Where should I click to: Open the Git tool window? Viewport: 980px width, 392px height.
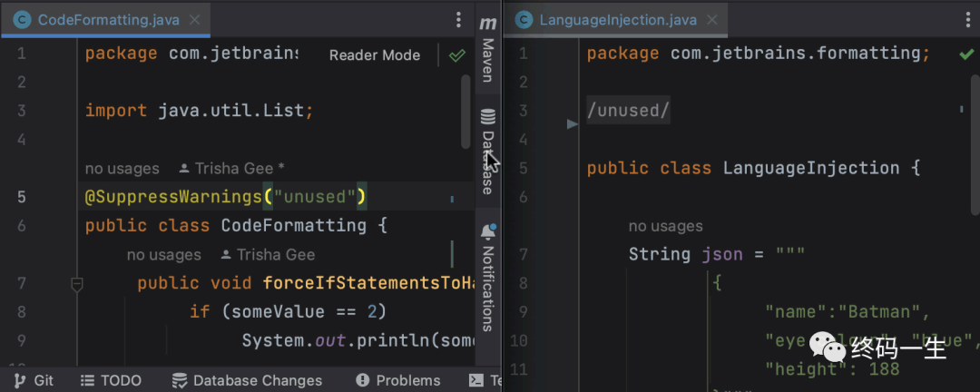[34, 380]
